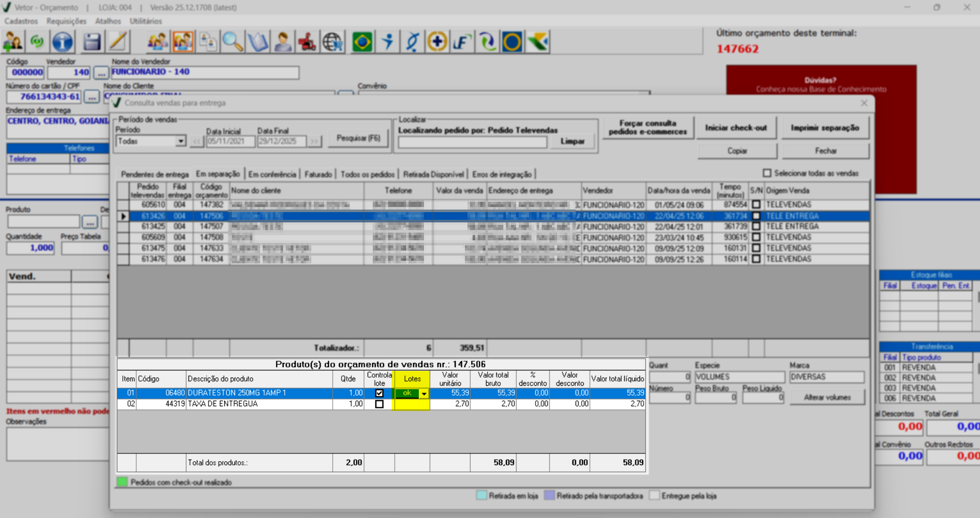Click ellipsis lookup button beside Vendedor
This screenshot has width=980, height=518.
(x=101, y=73)
